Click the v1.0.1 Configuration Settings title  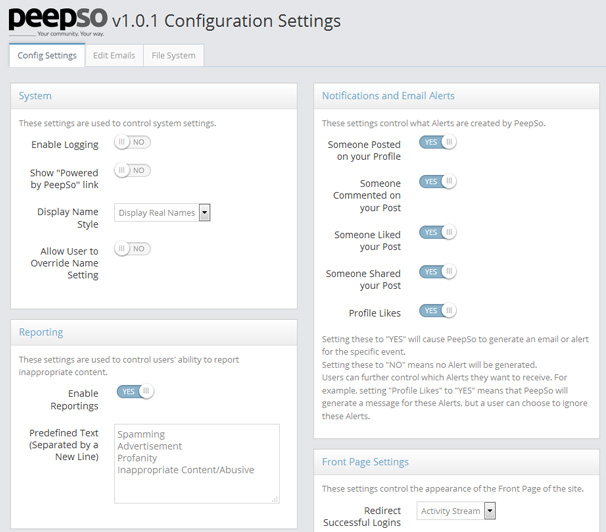[x=226, y=21]
